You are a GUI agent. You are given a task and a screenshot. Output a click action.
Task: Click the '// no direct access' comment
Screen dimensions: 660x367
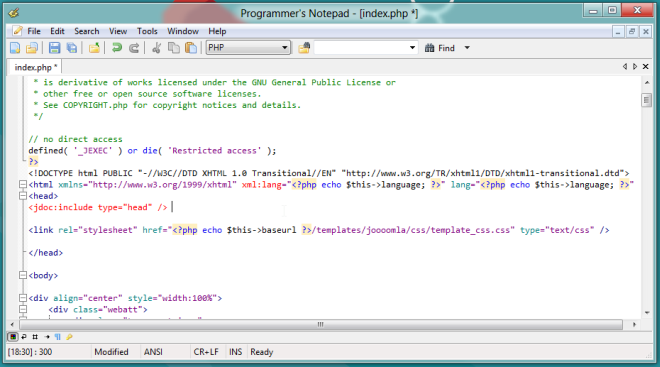click(x=75, y=139)
